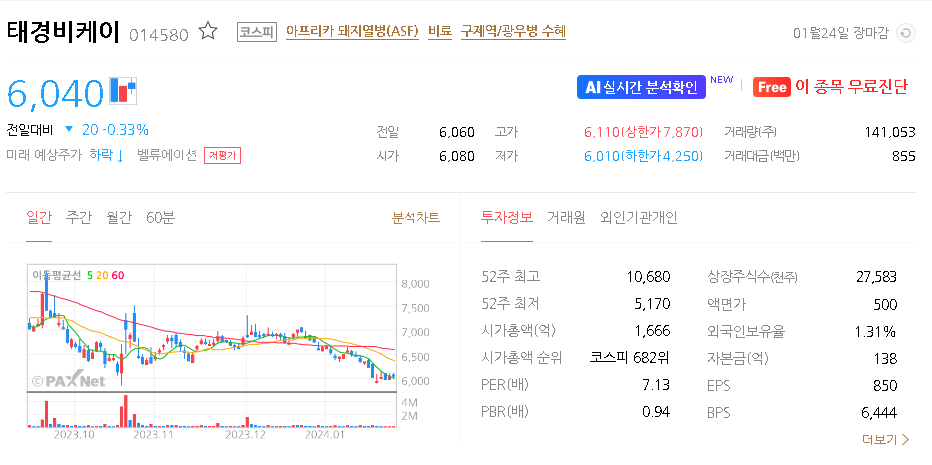Click the PER(배) value 7.13
This screenshot has height=465, width=932.
point(656,385)
